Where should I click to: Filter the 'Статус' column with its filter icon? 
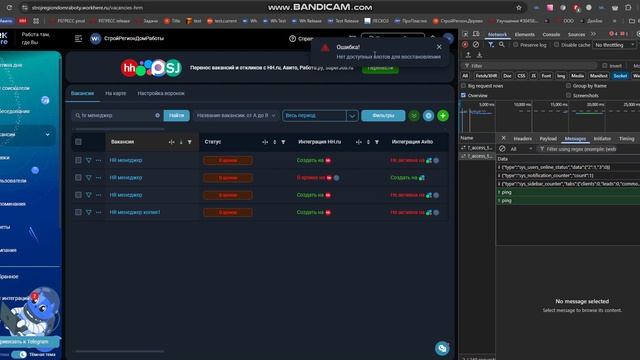click(283, 142)
